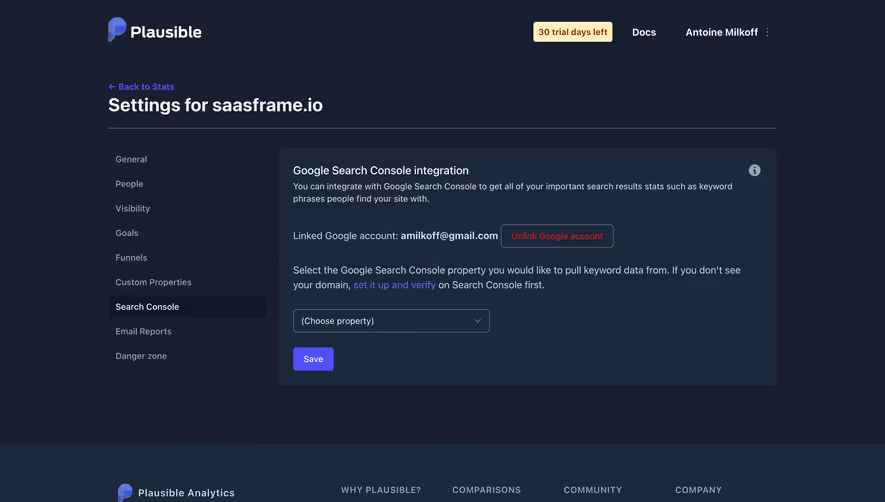Open the info icon for Search Console integration
This screenshot has height=502, width=885.
[754, 171]
